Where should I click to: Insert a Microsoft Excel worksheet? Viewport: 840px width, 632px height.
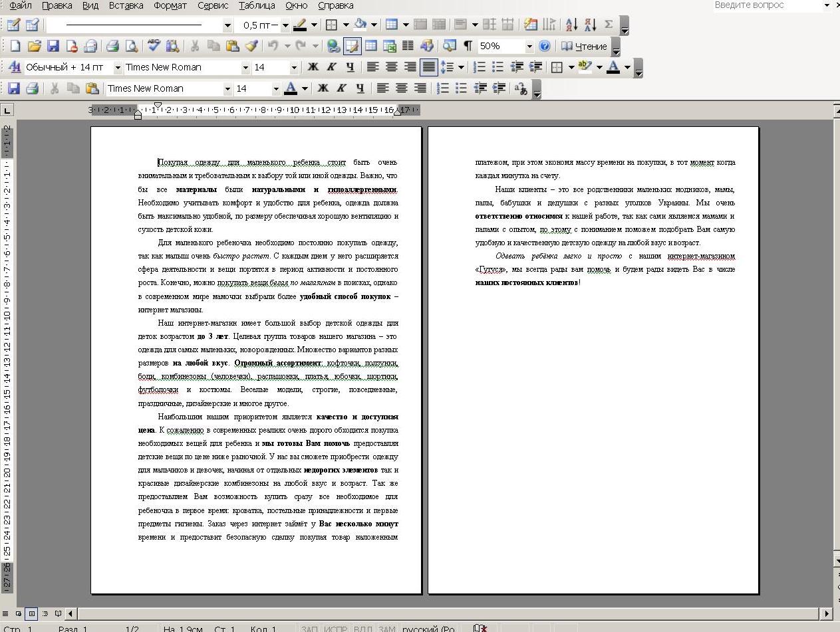[390, 46]
